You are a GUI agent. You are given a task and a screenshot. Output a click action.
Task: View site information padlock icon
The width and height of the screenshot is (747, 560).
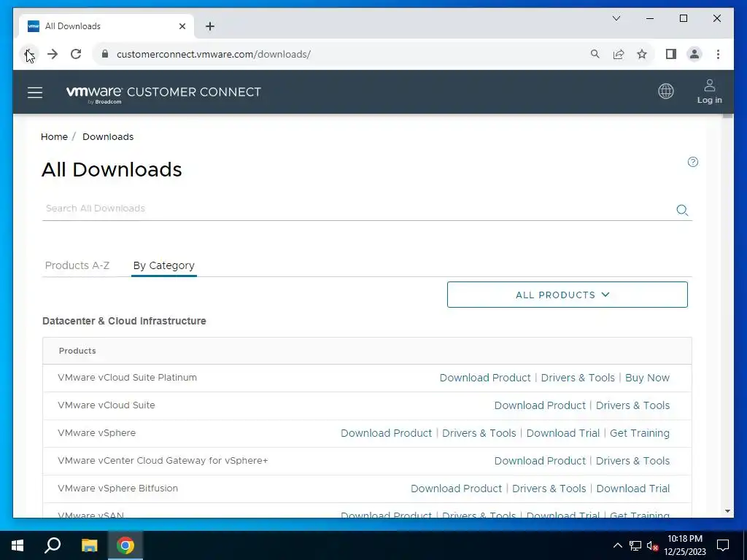coord(105,54)
